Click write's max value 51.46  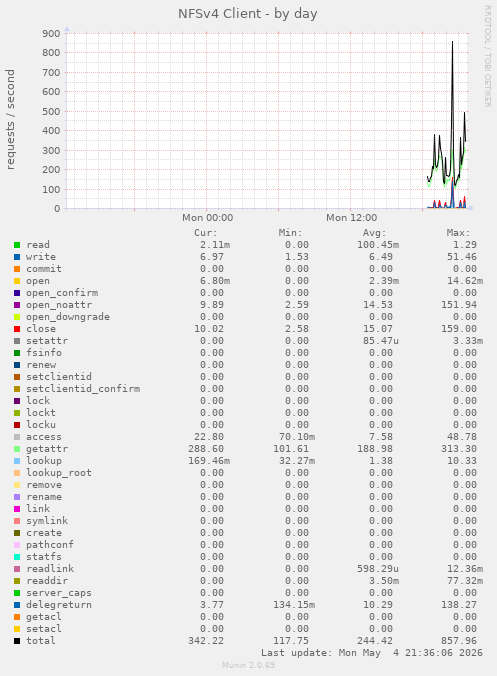pyautogui.click(x=462, y=257)
